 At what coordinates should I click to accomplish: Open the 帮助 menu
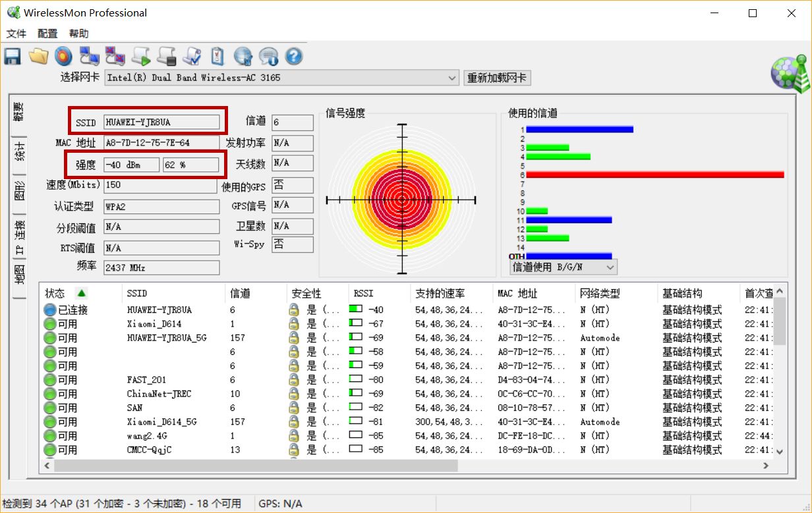[x=78, y=34]
